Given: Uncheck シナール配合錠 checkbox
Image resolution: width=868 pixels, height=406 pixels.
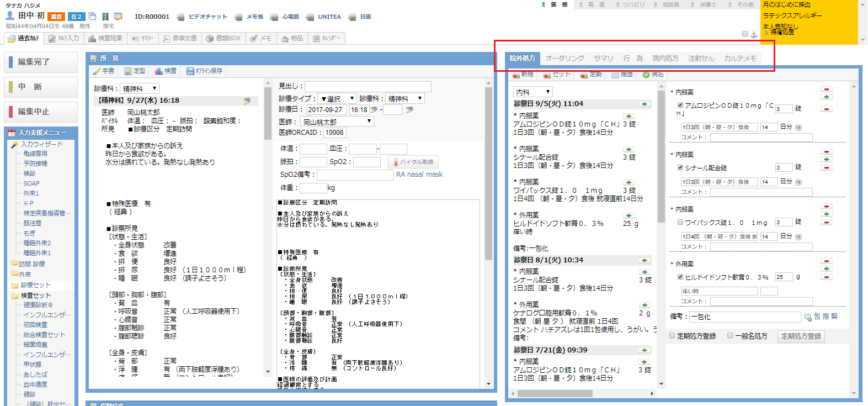Looking at the screenshot, I should (680, 167).
